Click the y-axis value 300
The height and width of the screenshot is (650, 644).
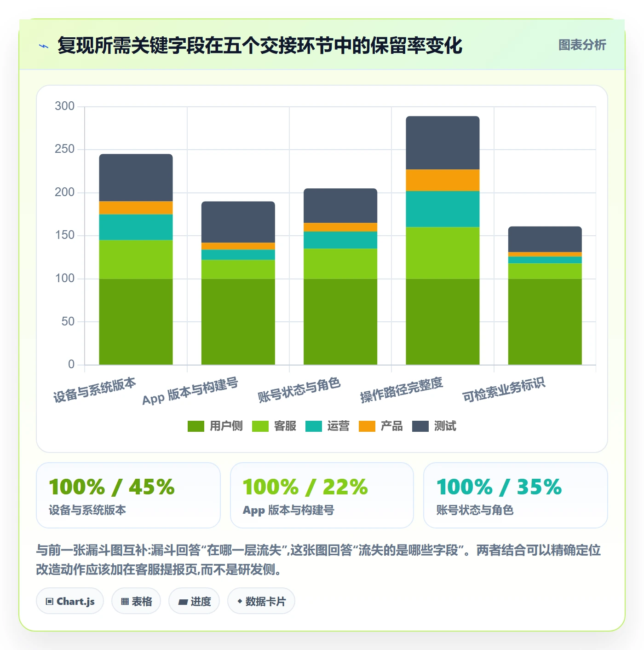coord(64,106)
